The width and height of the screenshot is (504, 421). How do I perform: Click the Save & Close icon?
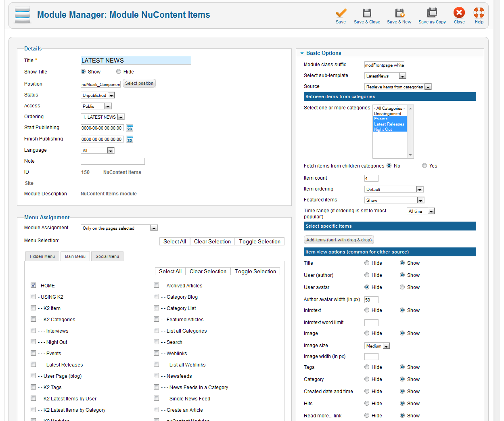[367, 13]
